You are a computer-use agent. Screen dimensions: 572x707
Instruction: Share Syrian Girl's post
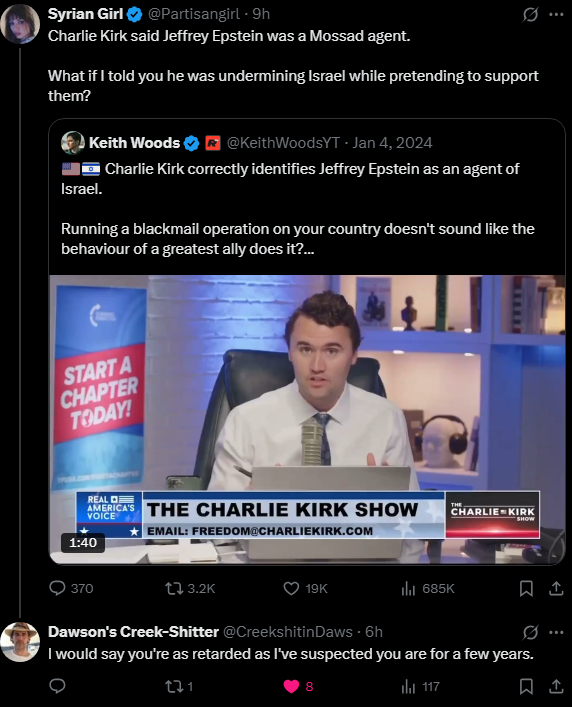click(556, 588)
